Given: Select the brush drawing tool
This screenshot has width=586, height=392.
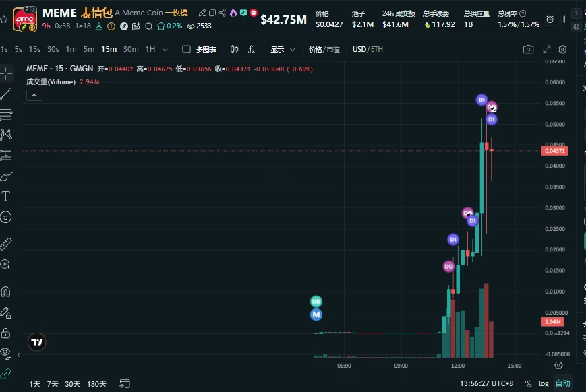Looking at the screenshot, I should click(x=6, y=176).
